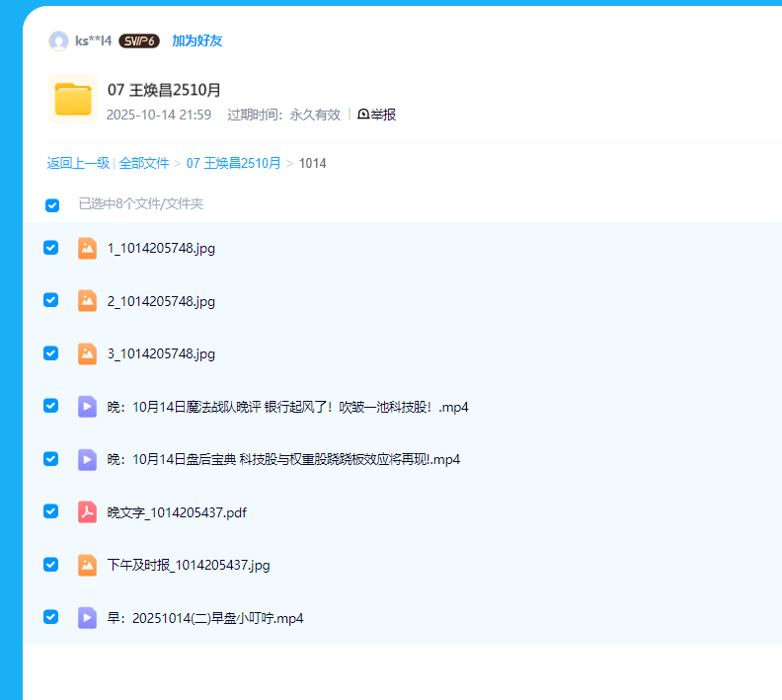Go to 全部文件 in the breadcrumb

[x=144, y=163]
